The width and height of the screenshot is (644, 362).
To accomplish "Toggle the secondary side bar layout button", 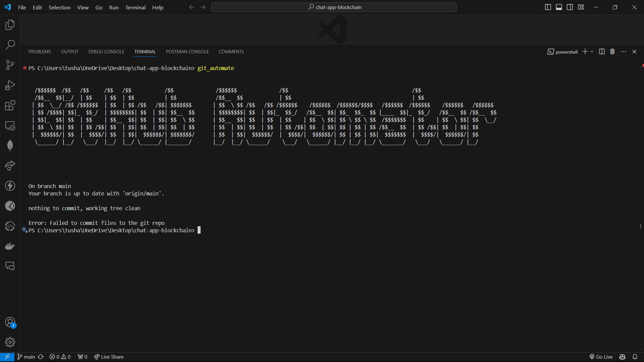I will tap(570, 7).
